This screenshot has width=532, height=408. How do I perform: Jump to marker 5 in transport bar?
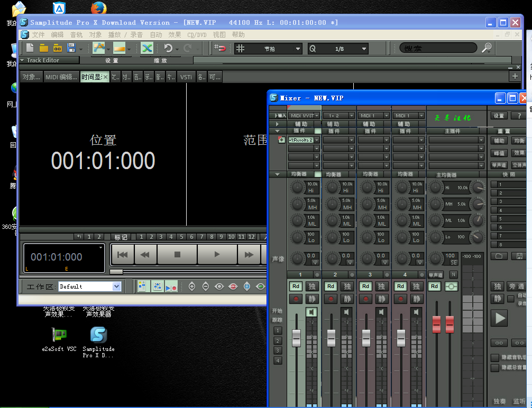tap(181, 237)
